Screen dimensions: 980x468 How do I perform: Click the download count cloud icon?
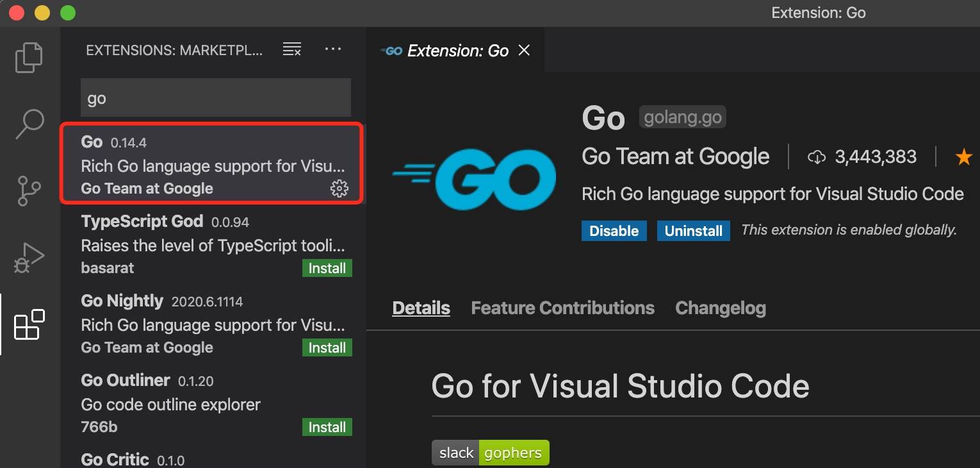tap(817, 156)
